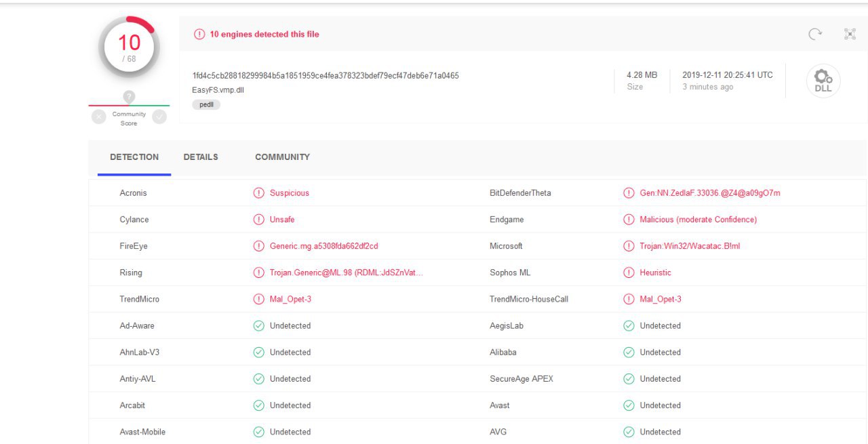Click the DLL file type icon

tap(823, 81)
